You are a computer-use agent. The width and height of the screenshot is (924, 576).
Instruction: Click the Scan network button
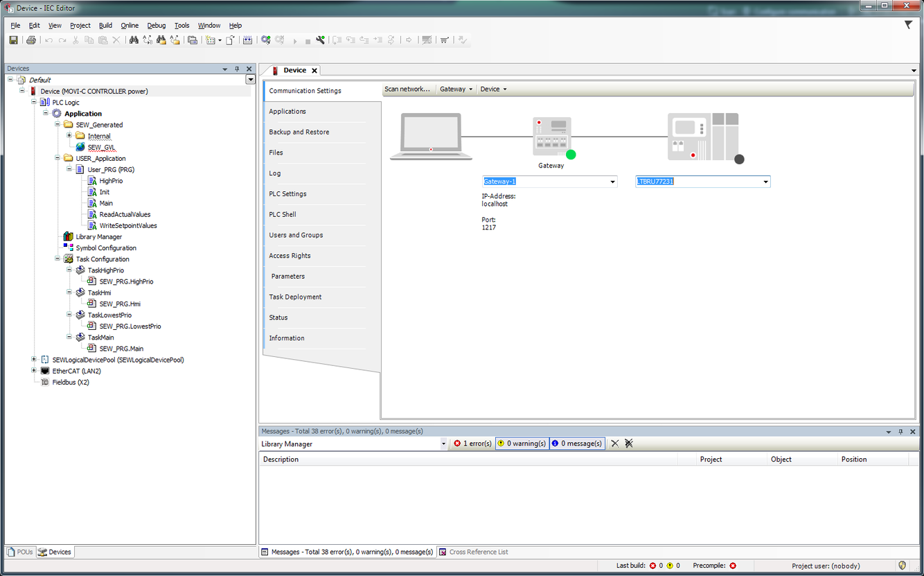(407, 89)
